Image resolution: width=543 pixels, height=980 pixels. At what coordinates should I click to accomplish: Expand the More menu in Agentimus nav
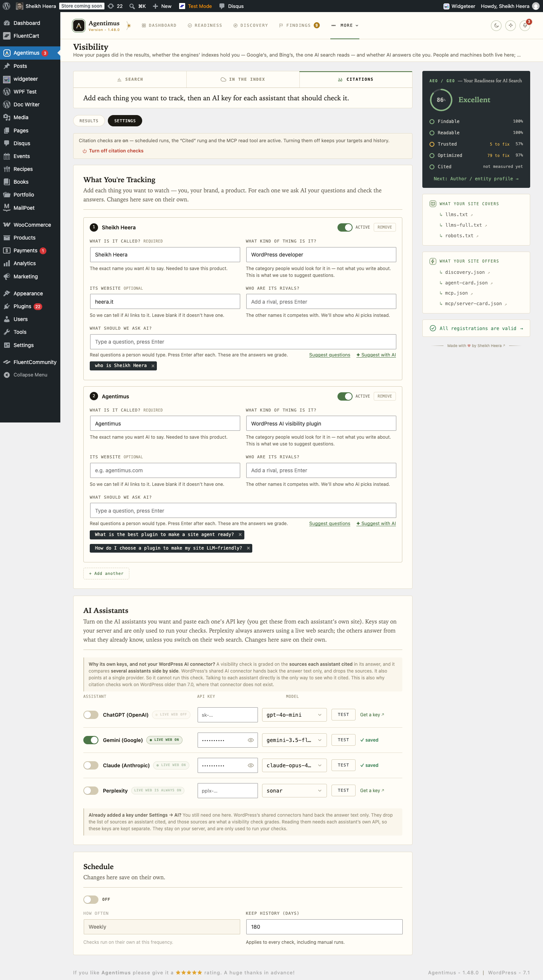[x=345, y=26]
